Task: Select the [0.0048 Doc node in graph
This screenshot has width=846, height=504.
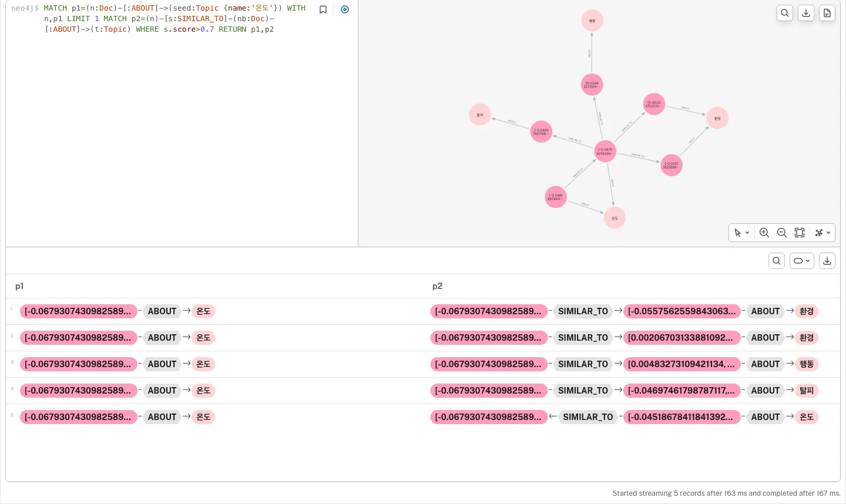Action: (x=592, y=85)
